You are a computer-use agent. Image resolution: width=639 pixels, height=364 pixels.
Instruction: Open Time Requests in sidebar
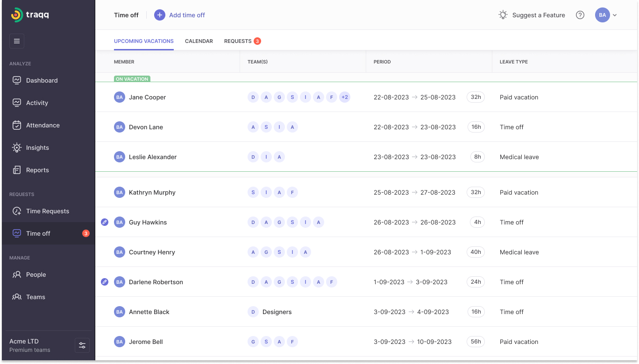tap(47, 211)
